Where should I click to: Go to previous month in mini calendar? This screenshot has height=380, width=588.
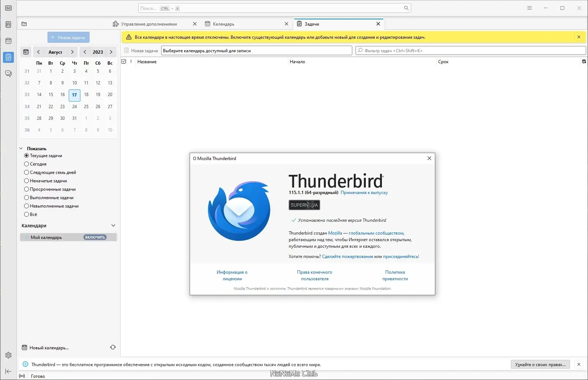click(38, 52)
